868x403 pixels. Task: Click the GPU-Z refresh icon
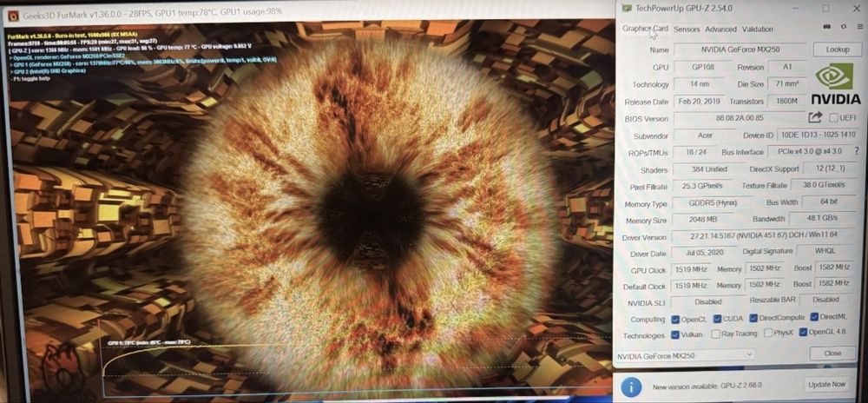point(843,26)
